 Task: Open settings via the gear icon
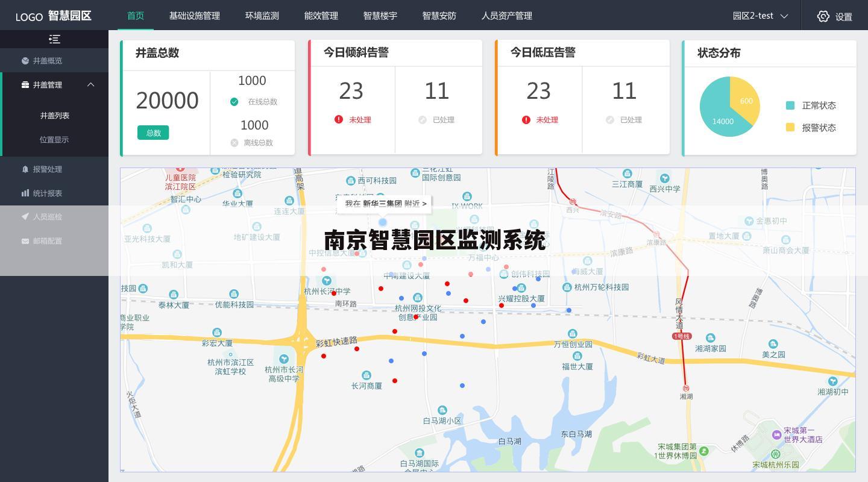823,16
